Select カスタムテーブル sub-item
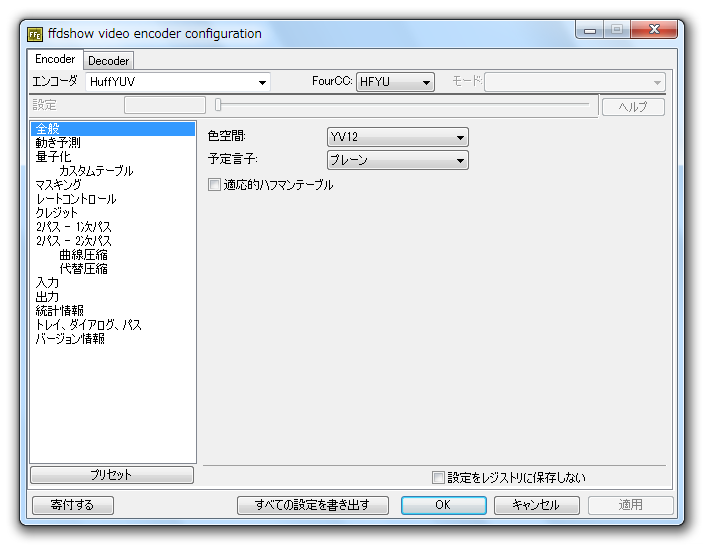708x548 pixels. [x=96, y=171]
